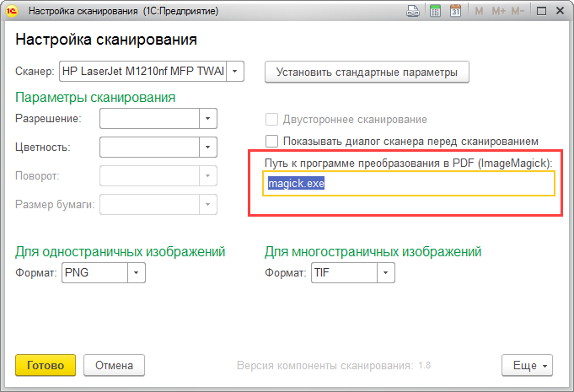Screen dimensions: 574x392
Task: Click the Сканер field with HP LaserJet text
Action: [x=142, y=71]
